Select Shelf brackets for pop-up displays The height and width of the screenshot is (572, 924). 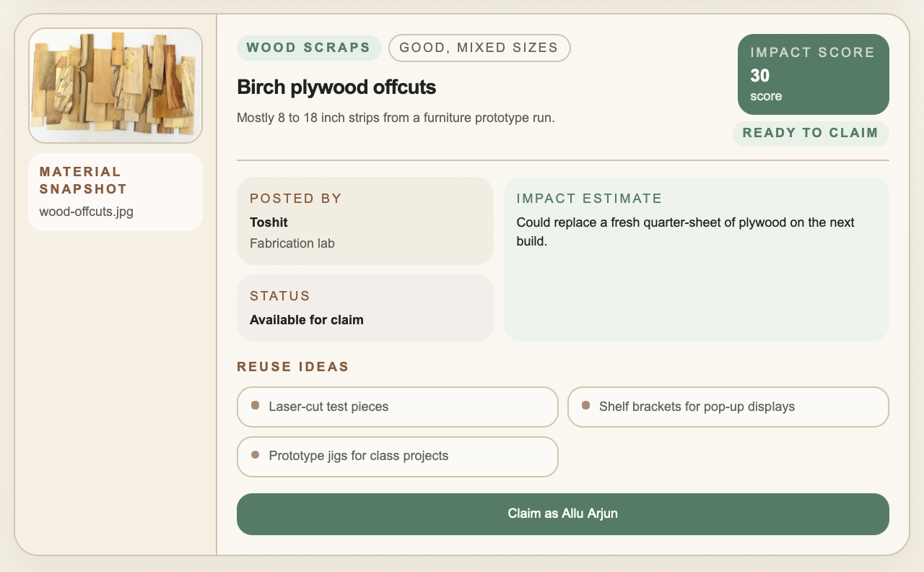point(697,407)
